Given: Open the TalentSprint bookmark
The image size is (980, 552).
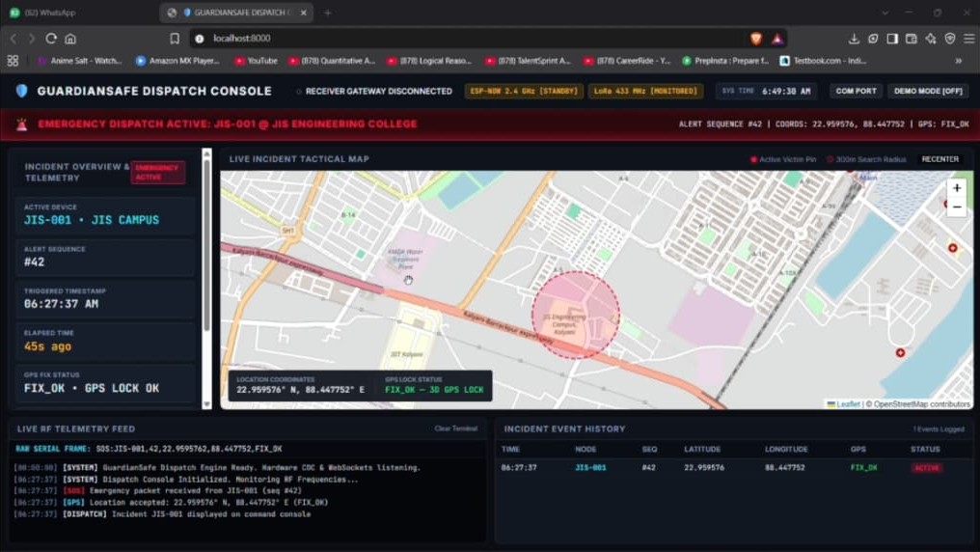Looking at the screenshot, I should pos(529,61).
